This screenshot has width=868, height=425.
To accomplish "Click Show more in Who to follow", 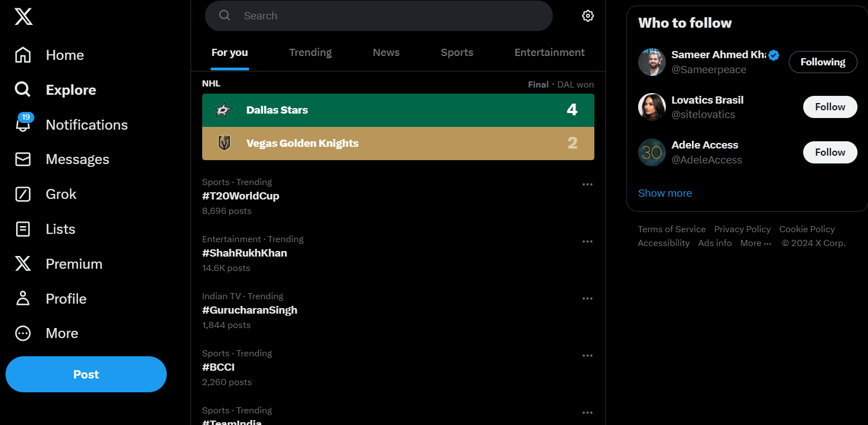I will pos(665,193).
